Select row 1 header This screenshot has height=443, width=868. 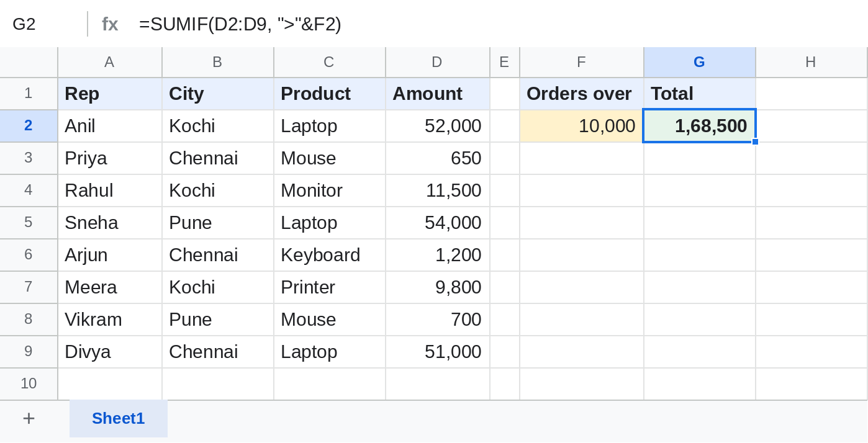pyautogui.click(x=29, y=94)
